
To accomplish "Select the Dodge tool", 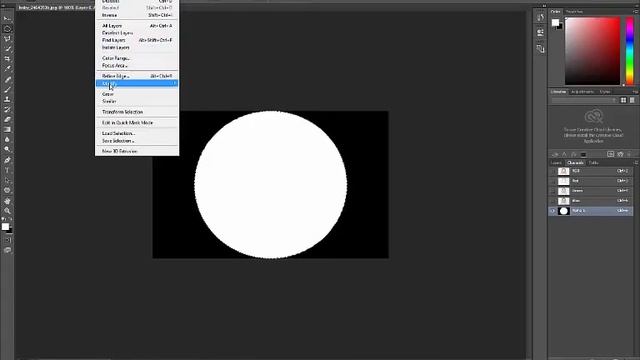I will pos(7,149).
